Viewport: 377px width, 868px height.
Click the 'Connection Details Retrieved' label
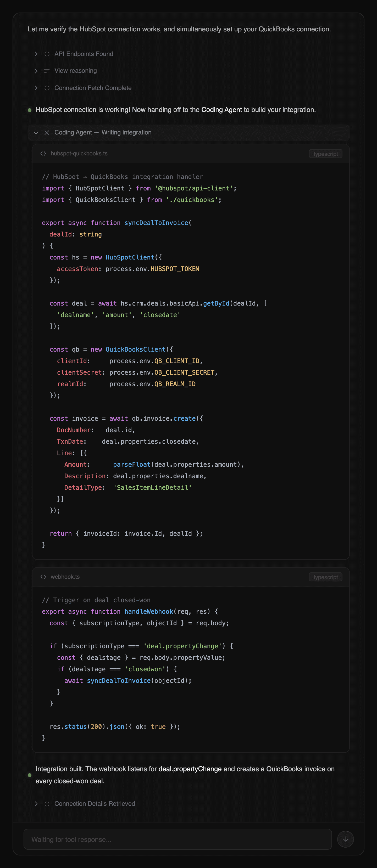coord(95,804)
